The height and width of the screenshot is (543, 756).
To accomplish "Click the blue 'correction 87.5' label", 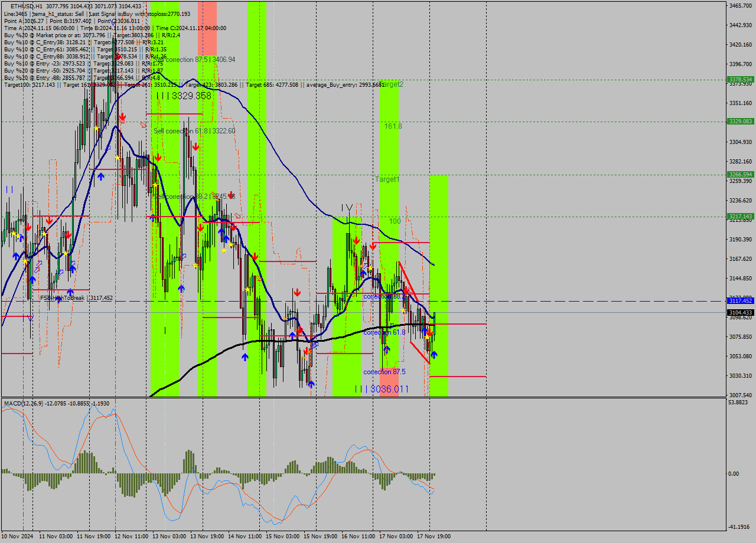I will pyautogui.click(x=384, y=372).
